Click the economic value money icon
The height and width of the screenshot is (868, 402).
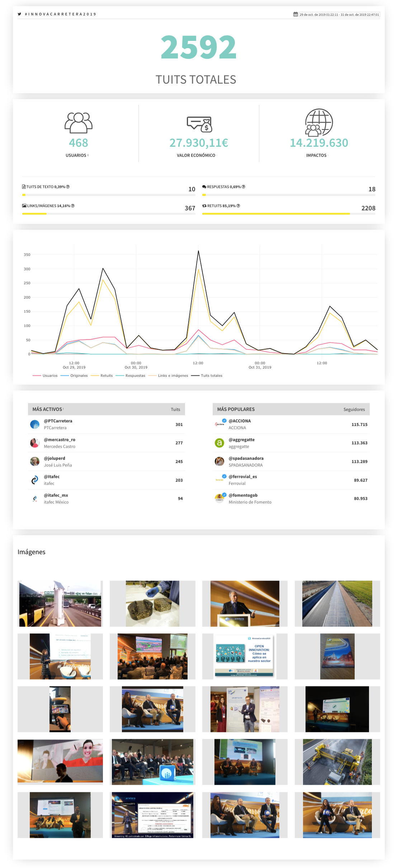pyautogui.click(x=199, y=124)
